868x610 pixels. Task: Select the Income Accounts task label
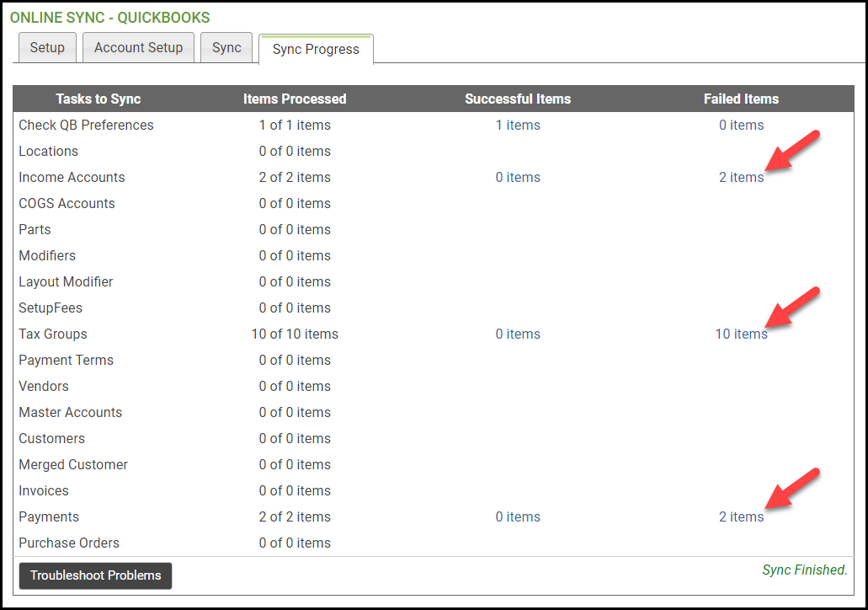coord(72,177)
